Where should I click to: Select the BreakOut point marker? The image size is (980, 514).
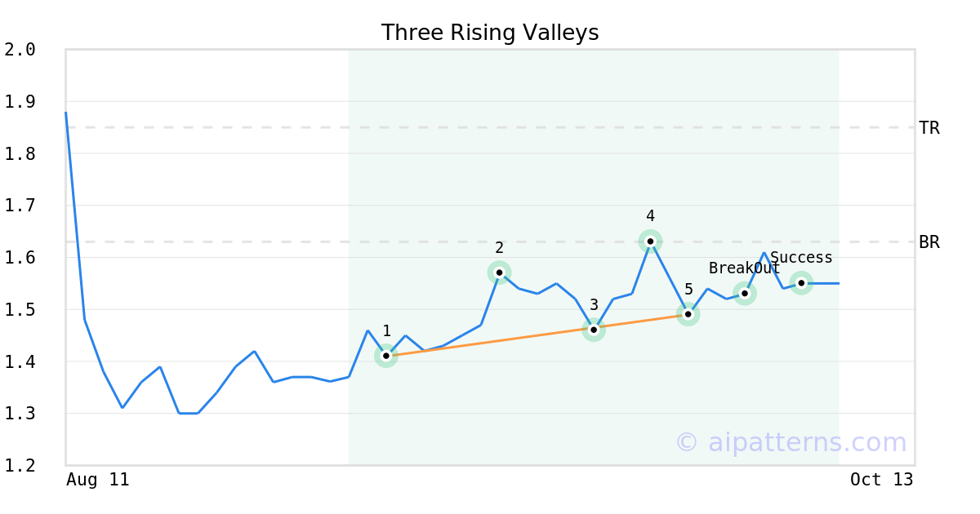pyautogui.click(x=744, y=293)
